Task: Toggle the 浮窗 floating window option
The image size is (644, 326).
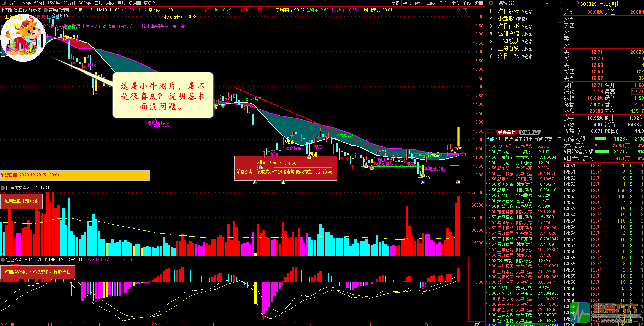Action: tap(539, 139)
